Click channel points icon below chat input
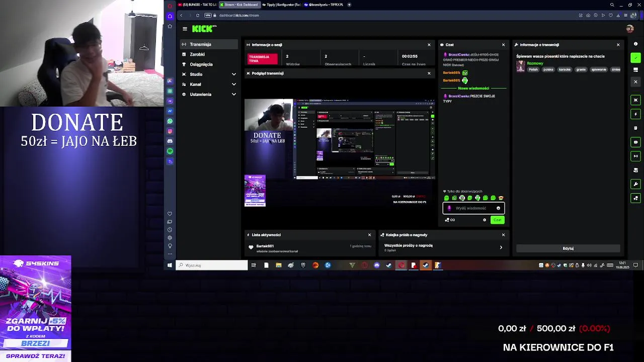Screen dimensions: 644x362 click(x=449, y=220)
